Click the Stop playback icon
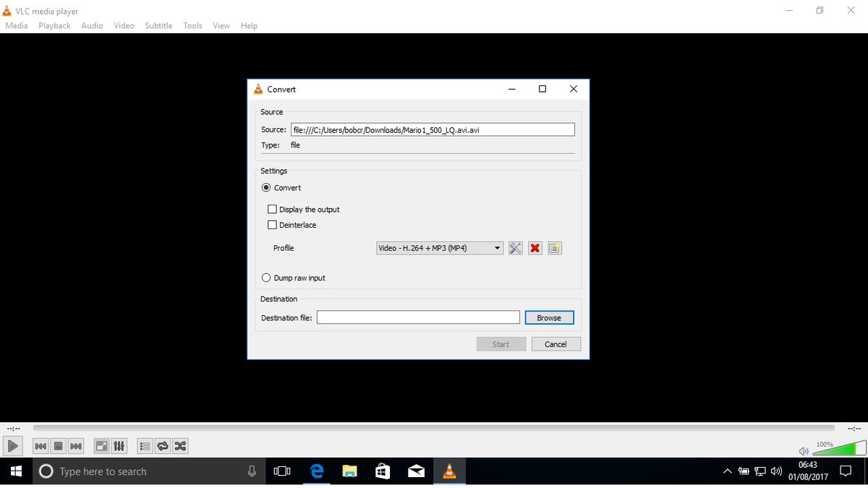The height and width of the screenshot is (488, 868). click(x=58, y=446)
